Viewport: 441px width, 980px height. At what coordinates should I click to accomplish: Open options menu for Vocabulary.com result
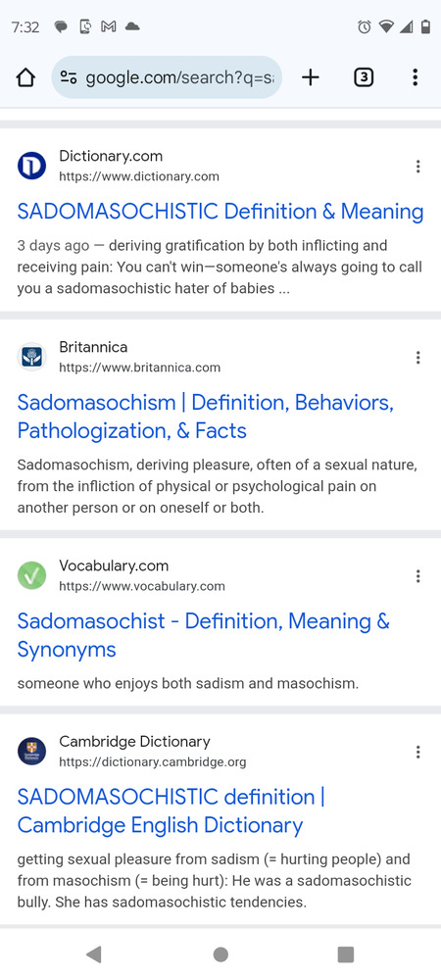coord(417,576)
